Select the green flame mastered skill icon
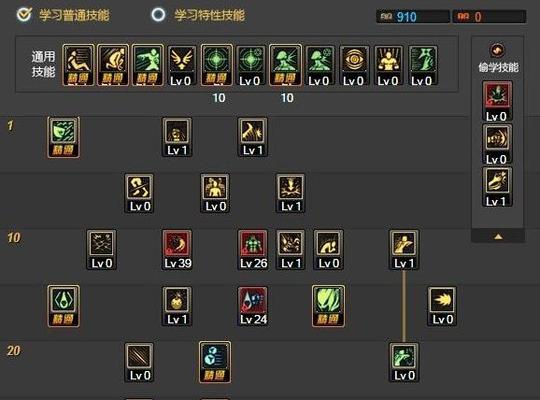Viewport: 540px width, 400px height. (328, 306)
